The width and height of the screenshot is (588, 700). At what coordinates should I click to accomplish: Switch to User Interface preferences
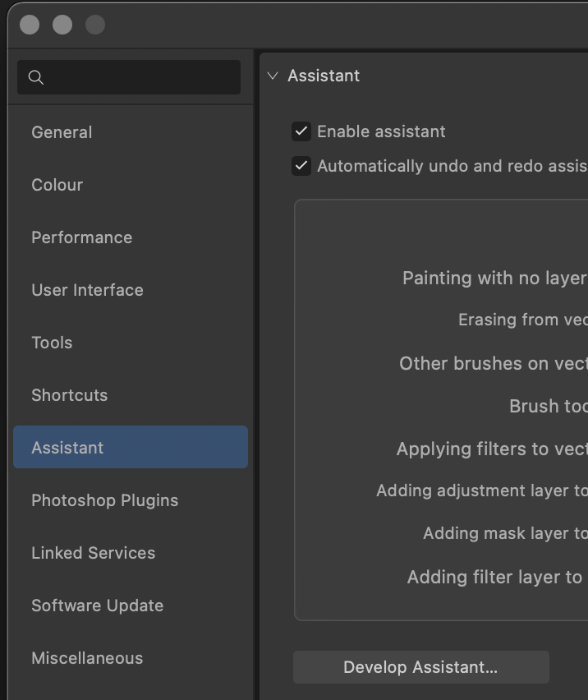point(87,290)
